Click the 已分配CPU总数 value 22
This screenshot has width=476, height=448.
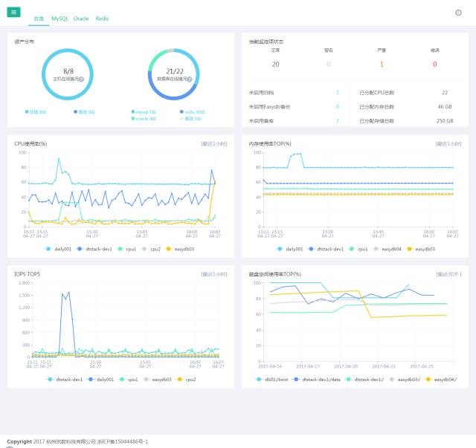coord(445,93)
